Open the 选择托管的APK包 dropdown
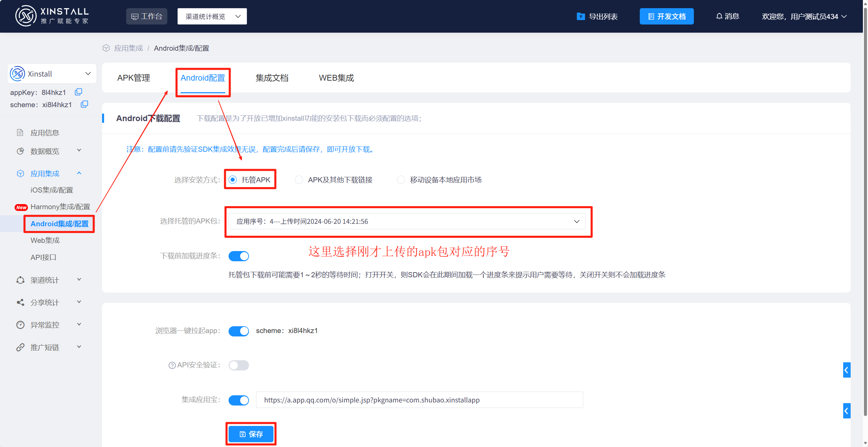Viewport: 868px width, 447px height. click(407, 221)
